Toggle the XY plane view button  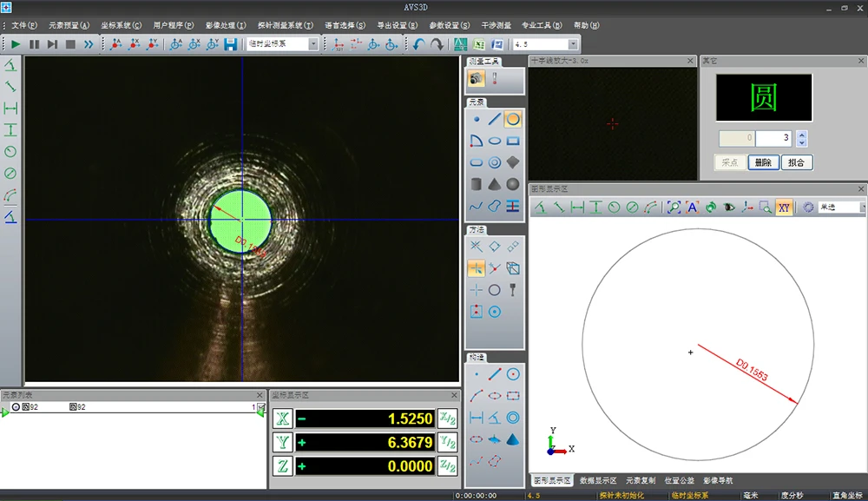[x=784, y=208]
